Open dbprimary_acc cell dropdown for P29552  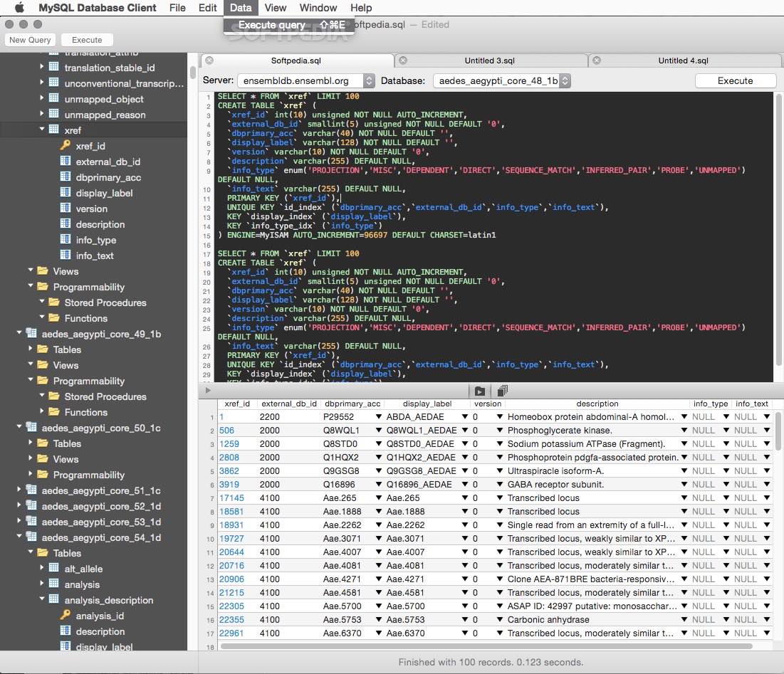coord(379,416)
